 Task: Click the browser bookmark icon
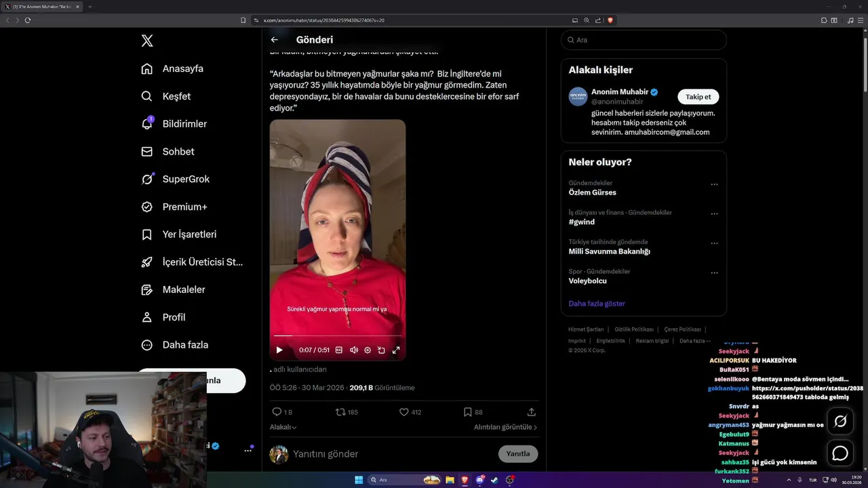click(243, 20)
